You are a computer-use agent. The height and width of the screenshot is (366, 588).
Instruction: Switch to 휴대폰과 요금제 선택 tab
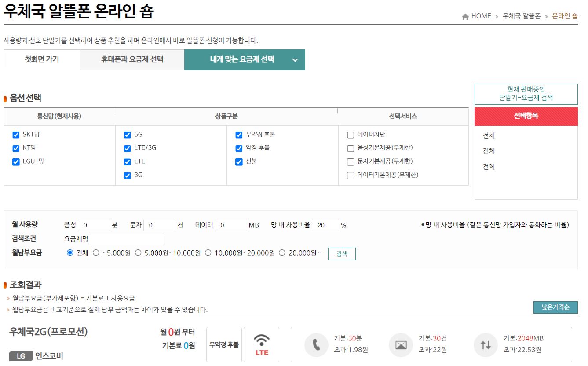[132, 59]
